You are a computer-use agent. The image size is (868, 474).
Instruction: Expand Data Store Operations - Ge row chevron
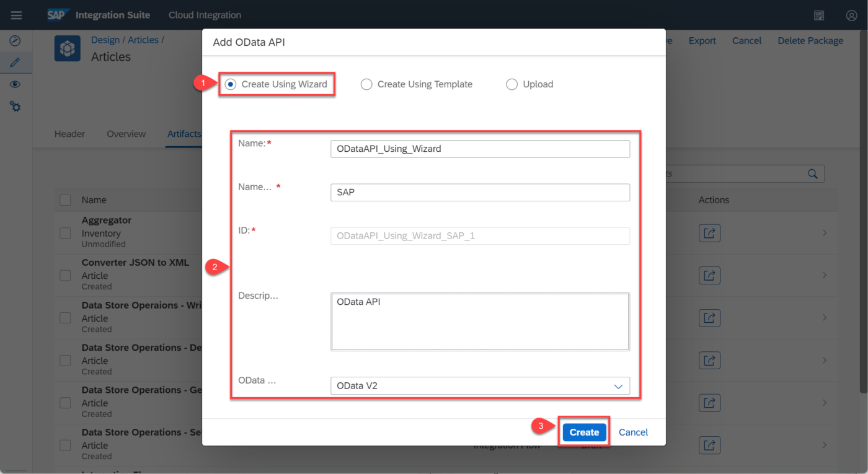pos(825,403)
